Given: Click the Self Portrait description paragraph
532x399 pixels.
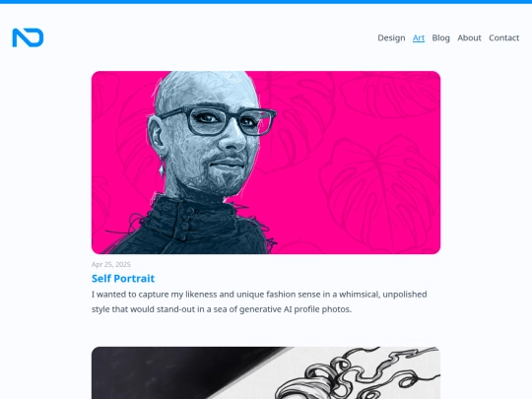Looking at the screenshot, I should coord(259,301).
